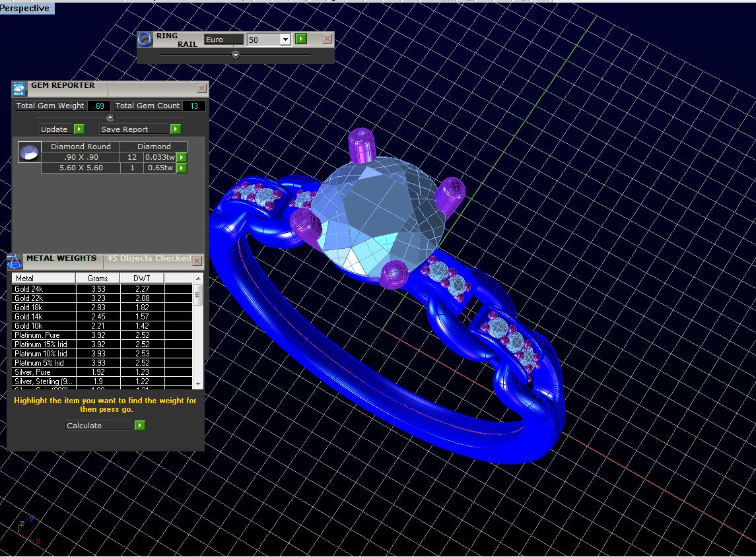This screenshot has height=557, width=756.
Task: Click the Gem Reporter panel icon
Action: pyautogui.click(x=19, y=88)
